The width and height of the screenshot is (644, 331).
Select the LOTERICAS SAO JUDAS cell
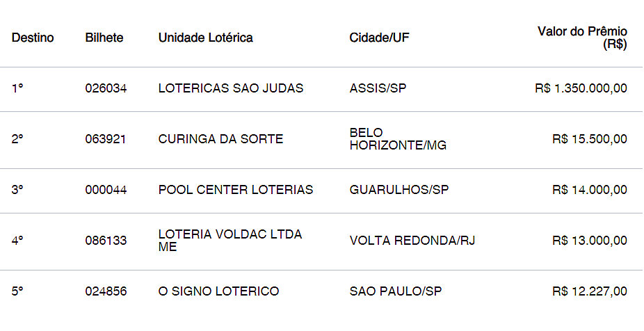point(231,89)
